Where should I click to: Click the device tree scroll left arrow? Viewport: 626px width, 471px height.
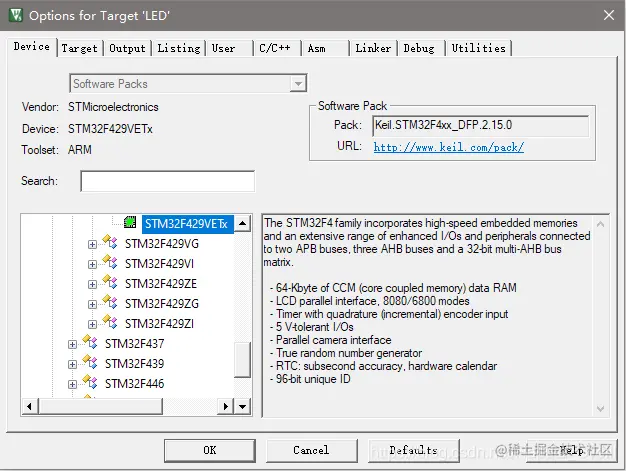[30, 407]
